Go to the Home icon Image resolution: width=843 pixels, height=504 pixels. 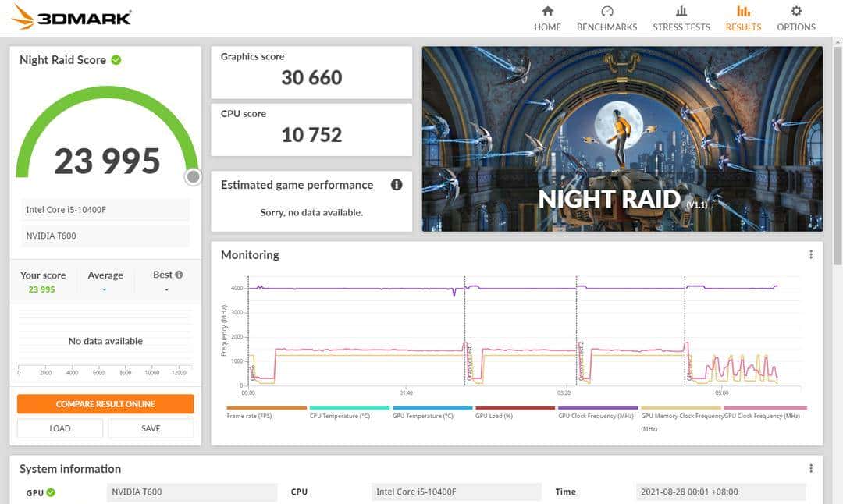[x=547, y=11]
